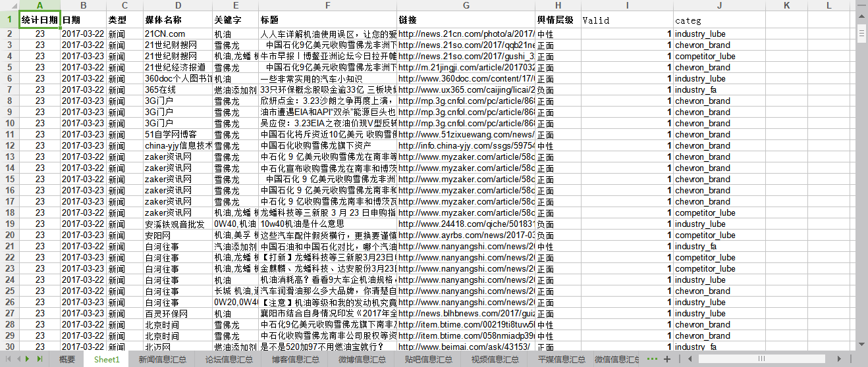Viewport: 868px width, 367px height.
Task: Click the Valid header cell
Action: 627,20
